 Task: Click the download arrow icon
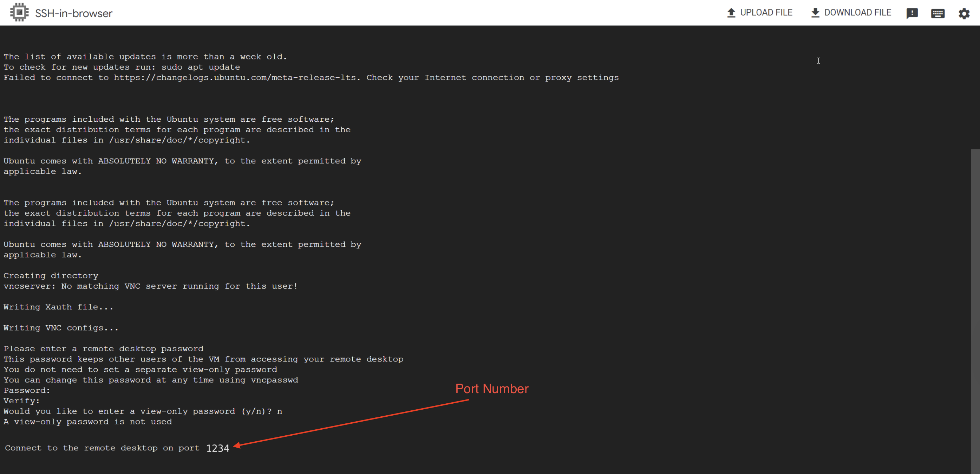tap(815, 13)
